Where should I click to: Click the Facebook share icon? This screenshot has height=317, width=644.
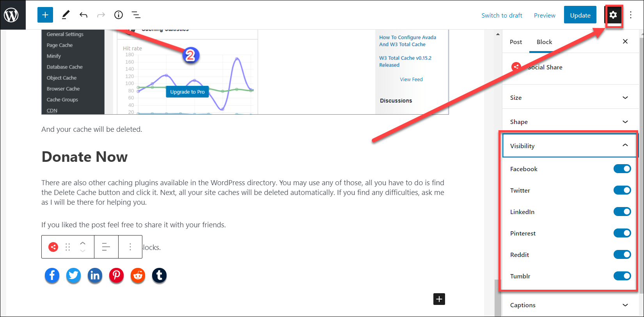point(52,275)
